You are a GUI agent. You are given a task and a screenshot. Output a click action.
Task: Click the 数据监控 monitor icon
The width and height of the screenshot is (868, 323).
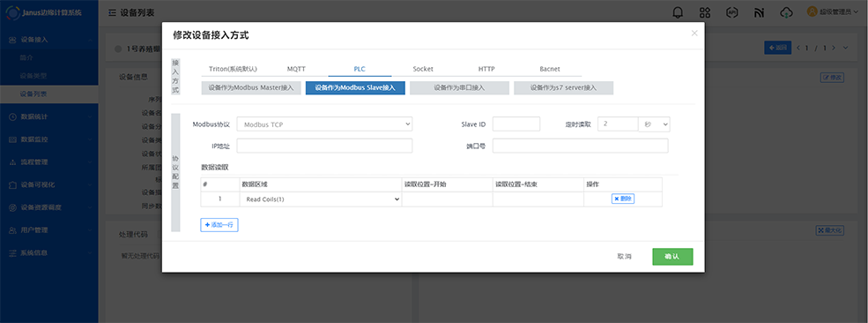[12, 139]
